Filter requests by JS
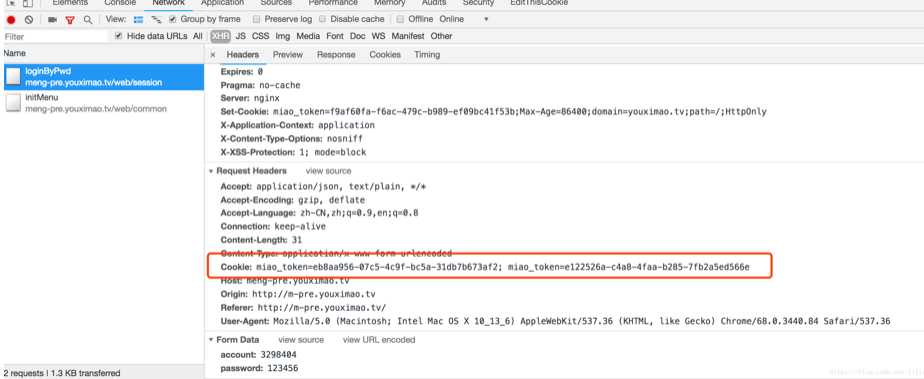The height and width of the screenshot is (379, 924). (x=240, y=36)
